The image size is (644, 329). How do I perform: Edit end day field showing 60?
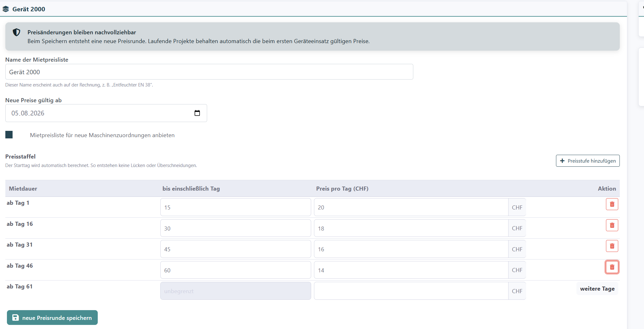point(235,270)
